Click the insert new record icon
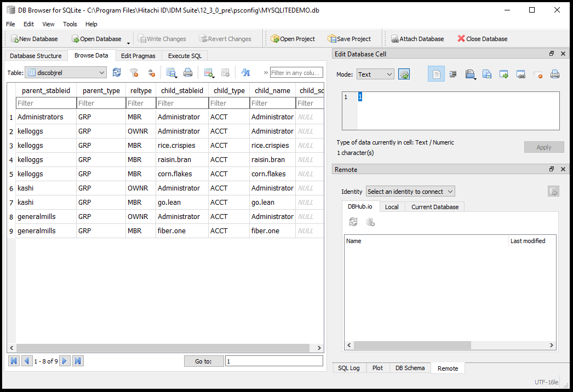 tap(208, 73)
